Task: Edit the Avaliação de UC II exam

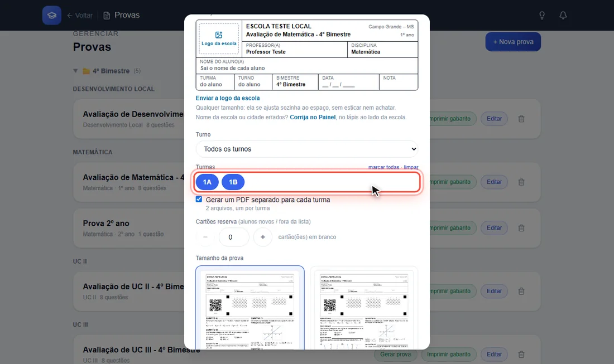Action: coord(494,291)
